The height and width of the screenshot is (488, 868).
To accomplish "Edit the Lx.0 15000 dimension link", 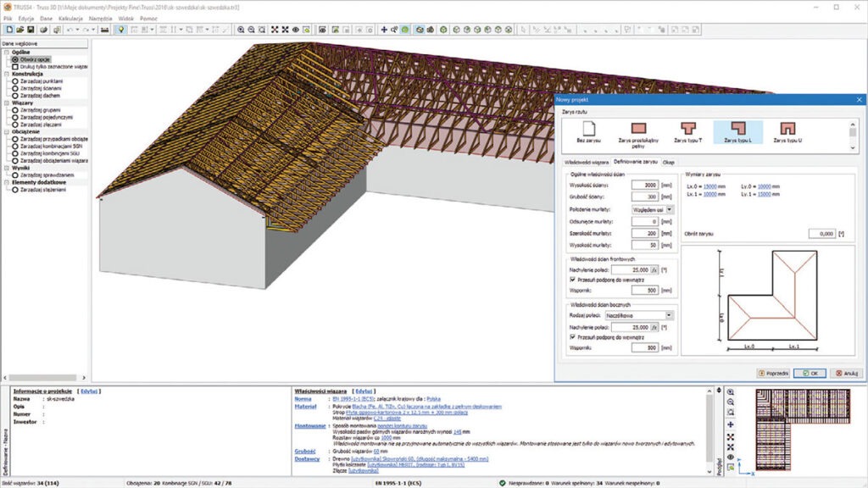I will click(709, 187).
